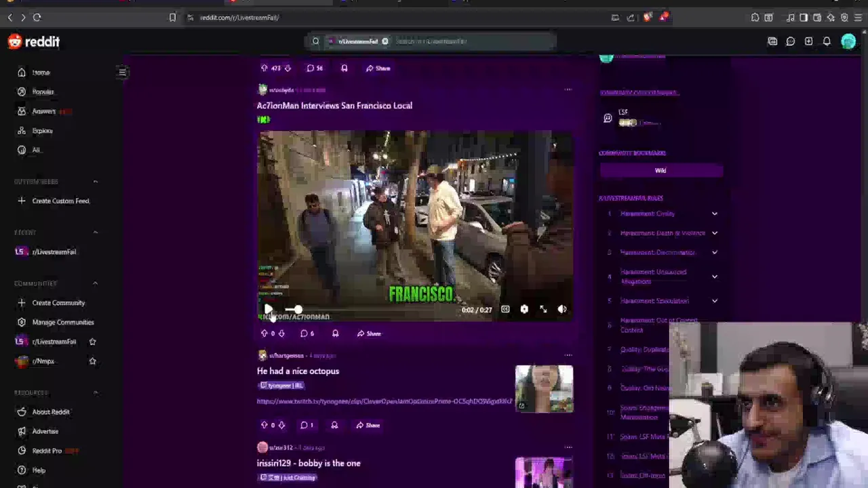Downvote the He had a nice octopus post
Viewport: 868px width, 488px height.
281,426
